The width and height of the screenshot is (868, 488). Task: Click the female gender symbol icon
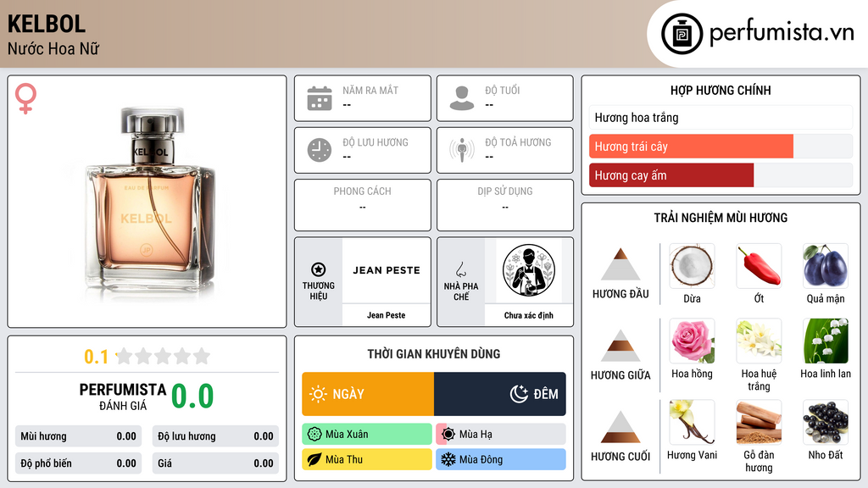click(25, 98)
